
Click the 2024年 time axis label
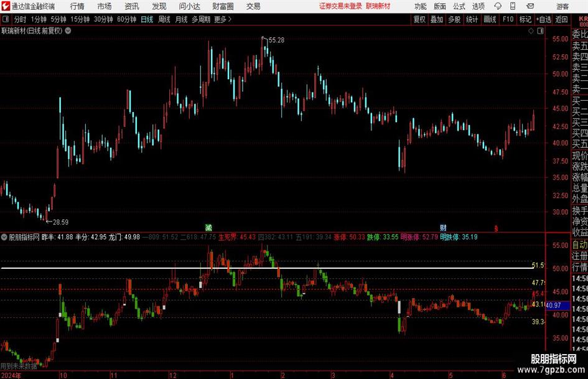point(11,375)
